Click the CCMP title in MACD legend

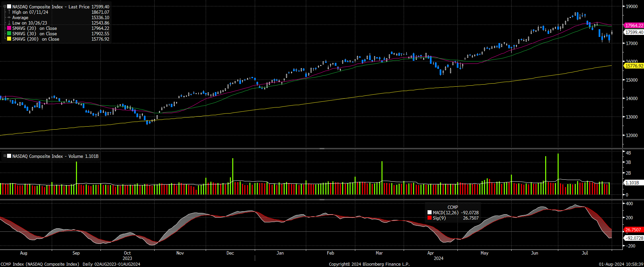[x=453, y=207]
